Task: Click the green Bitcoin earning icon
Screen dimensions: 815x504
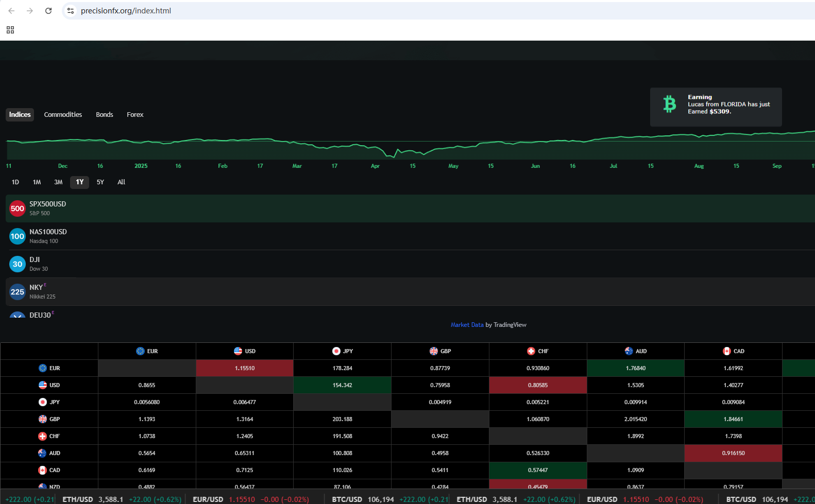Action: (669, 104)
